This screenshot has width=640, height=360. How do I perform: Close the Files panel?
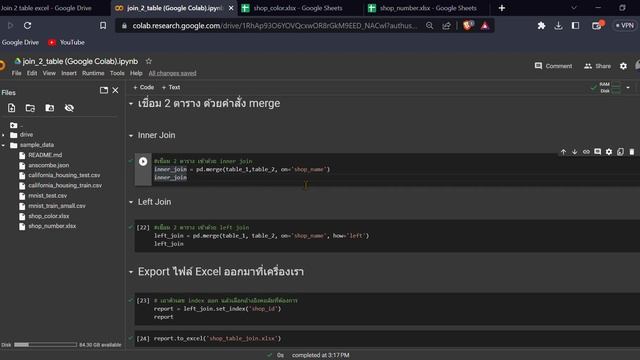point(116,90)
